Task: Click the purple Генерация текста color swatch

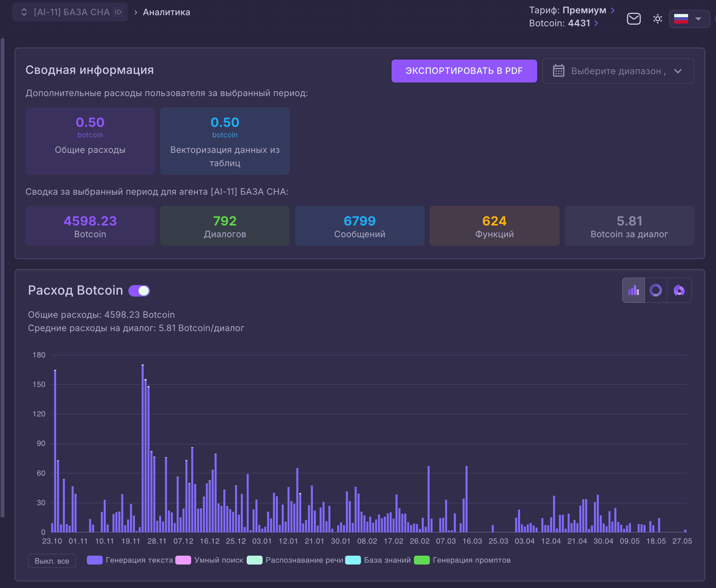Action: pos(95,560)
